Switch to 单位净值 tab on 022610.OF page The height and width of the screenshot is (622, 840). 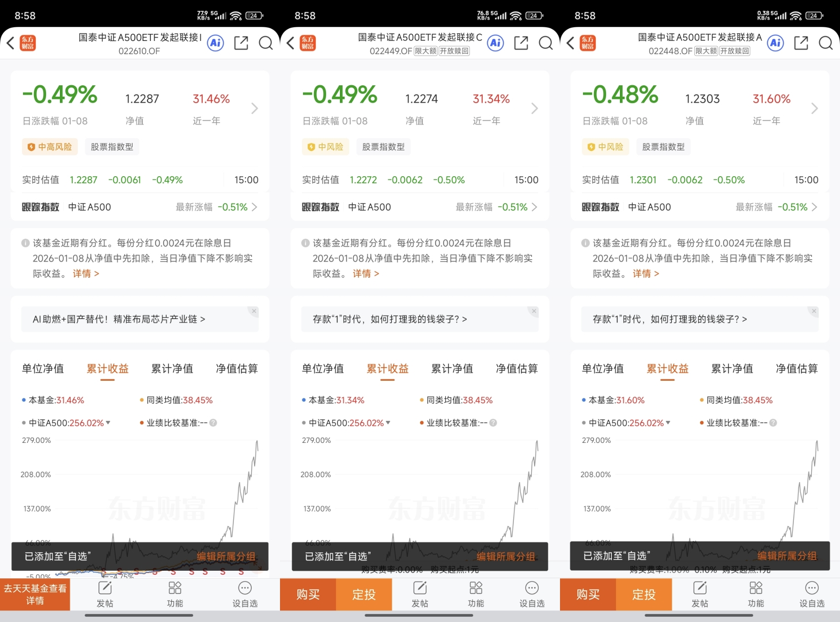[x=43, y=369]
